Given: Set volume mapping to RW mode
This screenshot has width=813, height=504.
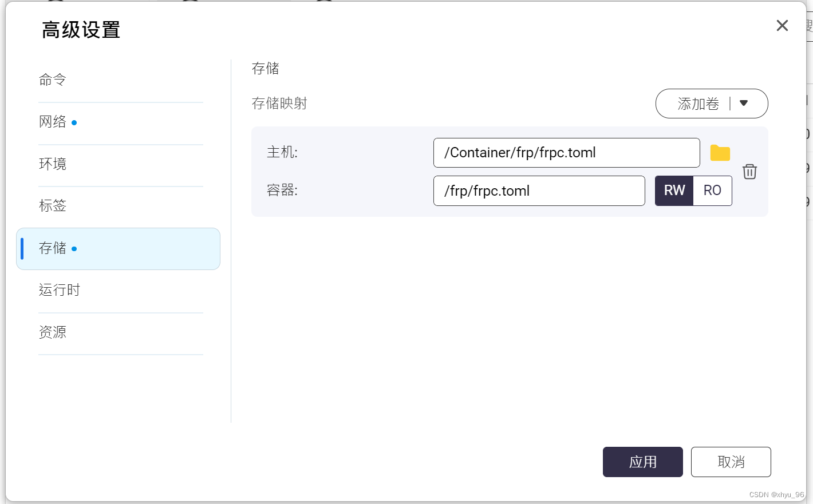Looking at the screenshot, I should coord(674,191).
